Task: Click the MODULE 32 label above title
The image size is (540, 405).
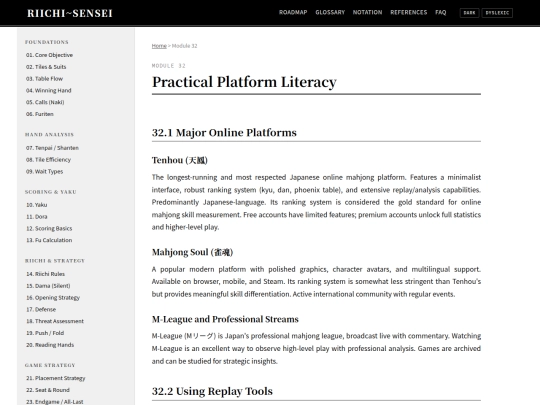Action: (168, 66)
